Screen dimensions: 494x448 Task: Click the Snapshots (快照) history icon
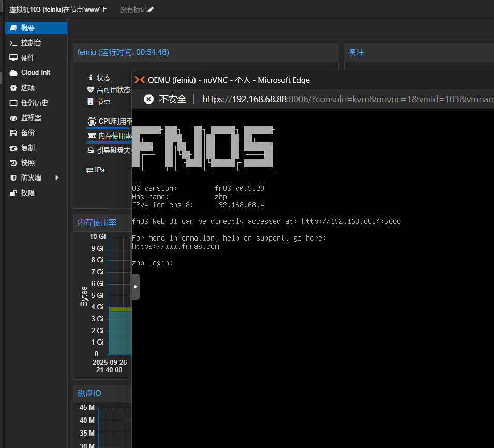pyautogui.click(x=13, y=163)
